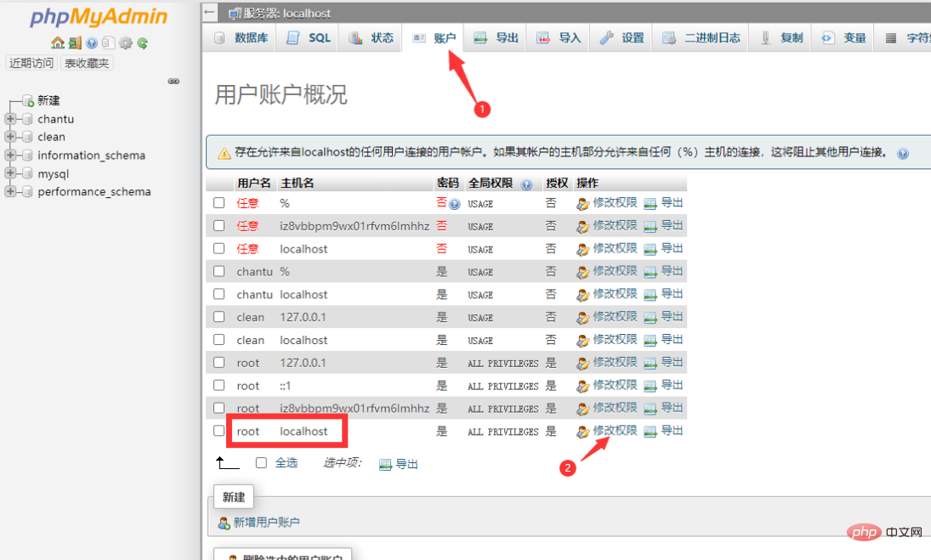Screen dimensions: 931x560
Task: Tick checkbox for root 127.0.0.1 user
Action: click(219, 363)
